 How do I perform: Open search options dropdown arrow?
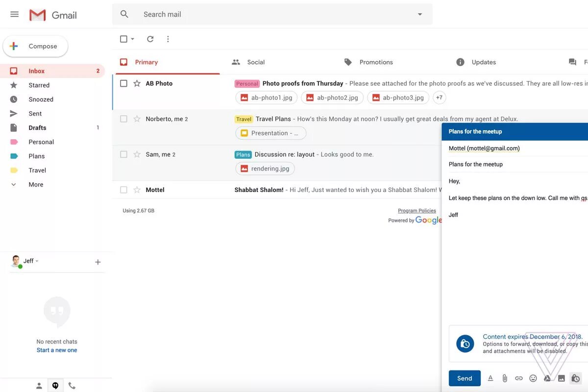click(419, 14)
